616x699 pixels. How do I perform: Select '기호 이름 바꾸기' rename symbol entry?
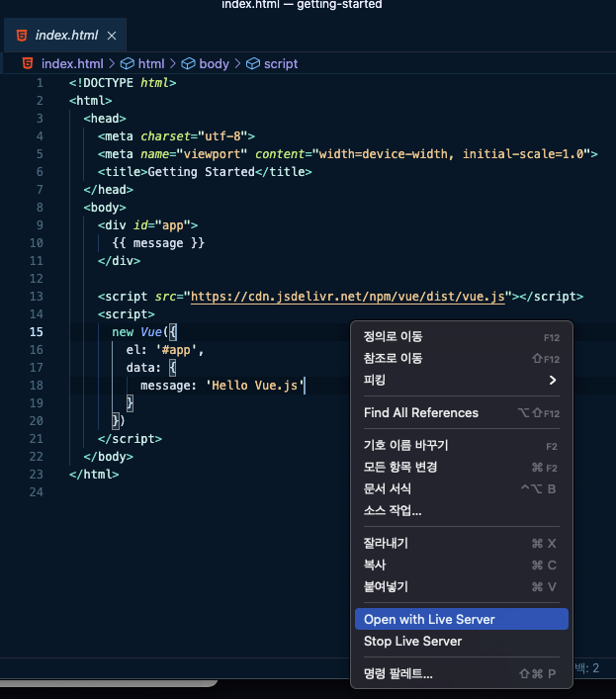pyautogui.click(x=462, y=445)
